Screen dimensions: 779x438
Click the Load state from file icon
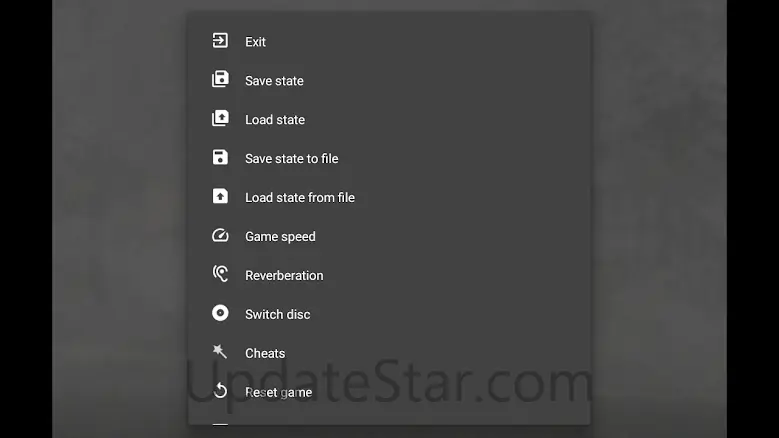[x=220, y=197]
